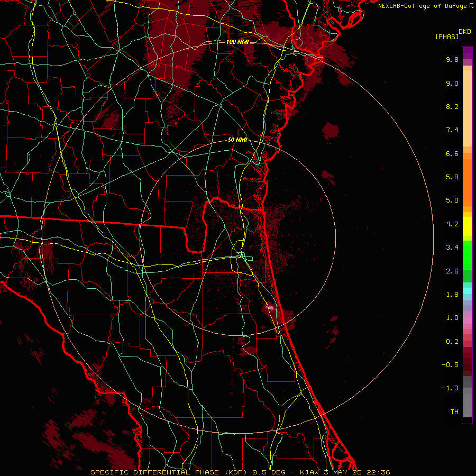
Task: Click the cyan segment of the color bar
Action: 467,291
